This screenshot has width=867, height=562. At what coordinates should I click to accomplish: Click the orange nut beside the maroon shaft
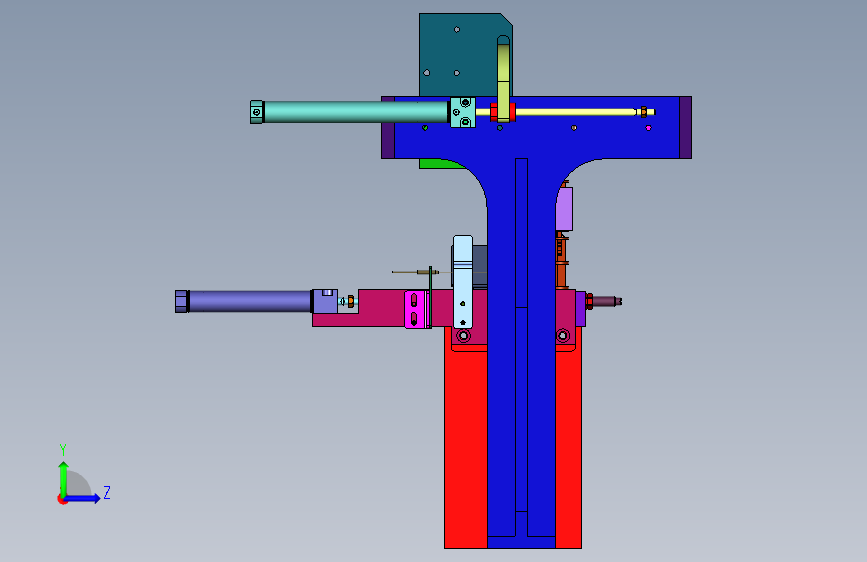tap(589, 301)
